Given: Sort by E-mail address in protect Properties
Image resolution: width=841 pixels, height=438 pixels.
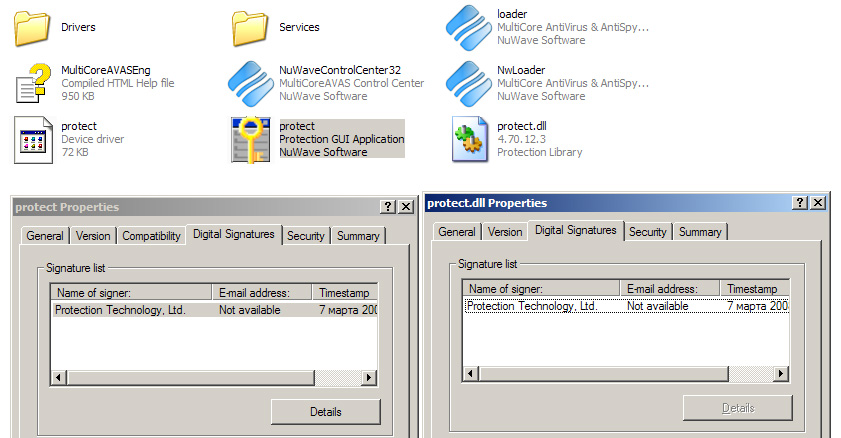Looking at the screenshot, I should 262,293.
